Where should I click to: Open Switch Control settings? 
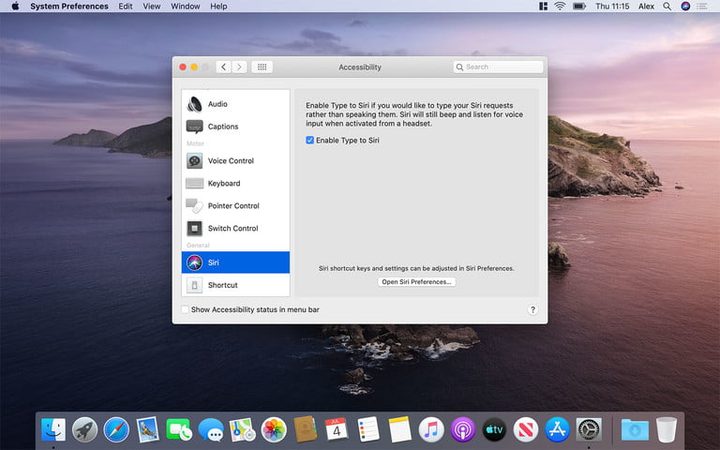(236, 228)
